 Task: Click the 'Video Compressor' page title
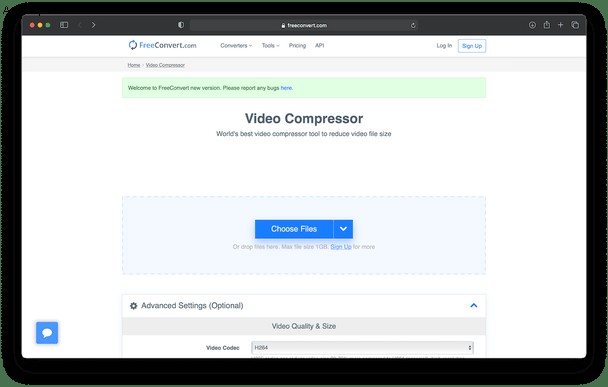click(x=304, y=118)
